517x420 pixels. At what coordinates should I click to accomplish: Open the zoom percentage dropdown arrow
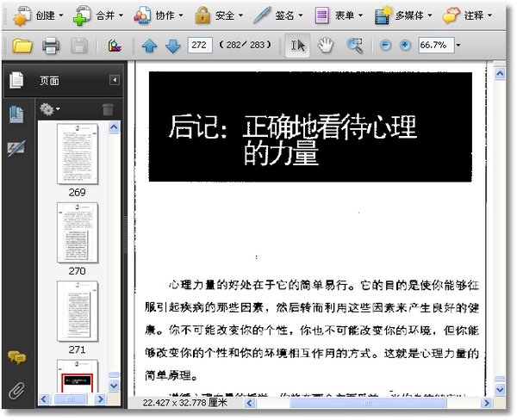(x=458, y=46)
